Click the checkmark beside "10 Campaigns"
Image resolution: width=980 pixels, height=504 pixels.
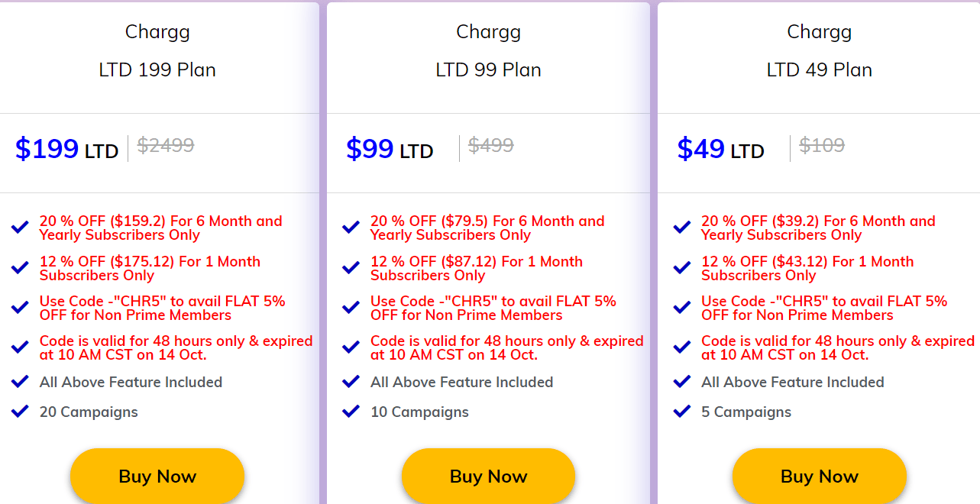pos(351,411)
